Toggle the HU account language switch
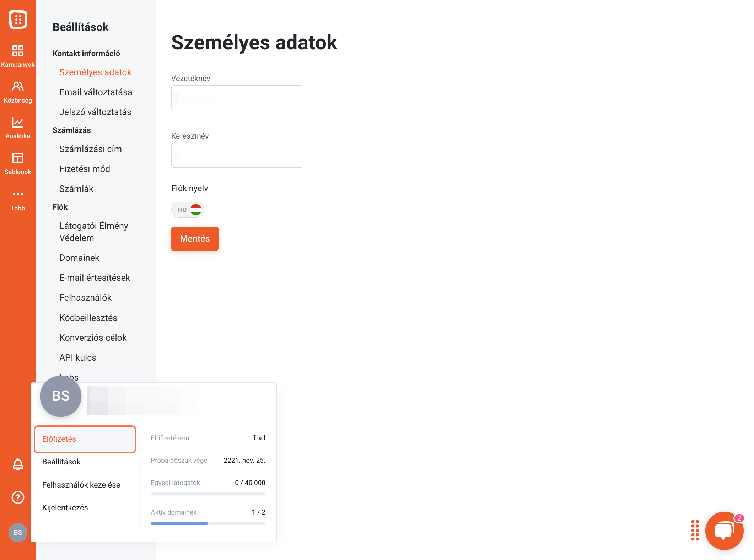The width and height of the screenshot is (754, 560). tap(188, 210)
